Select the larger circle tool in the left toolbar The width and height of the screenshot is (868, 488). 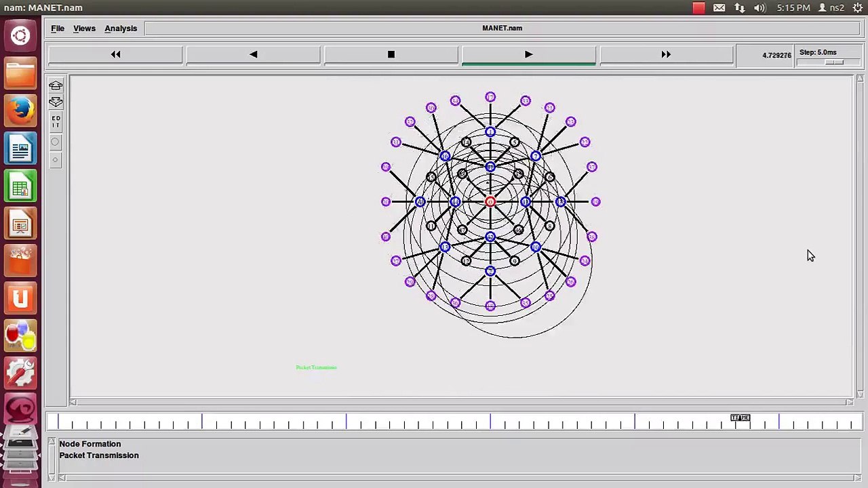[x=55, y=142]
